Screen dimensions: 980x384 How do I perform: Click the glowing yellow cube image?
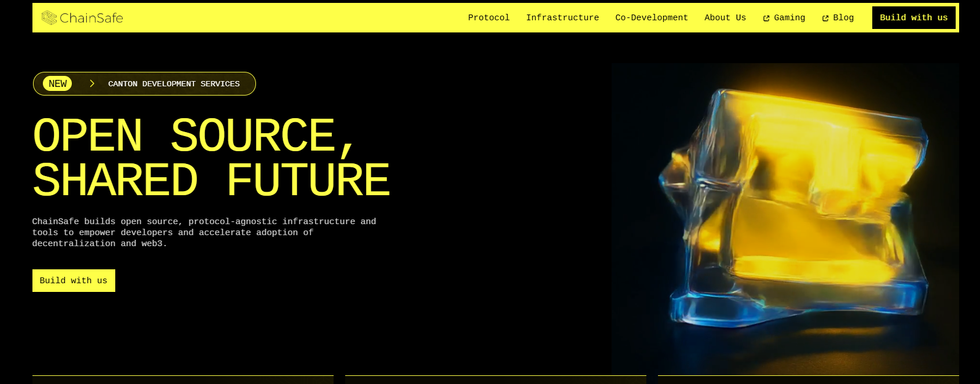click(x=793, y=209)
